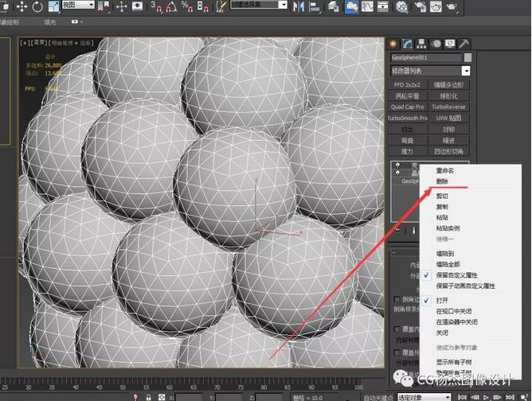The height and width of the screenshot is (401, 532).
Task: Open the Utilities panel hammer tab
Action: click(x=464, y=44)
